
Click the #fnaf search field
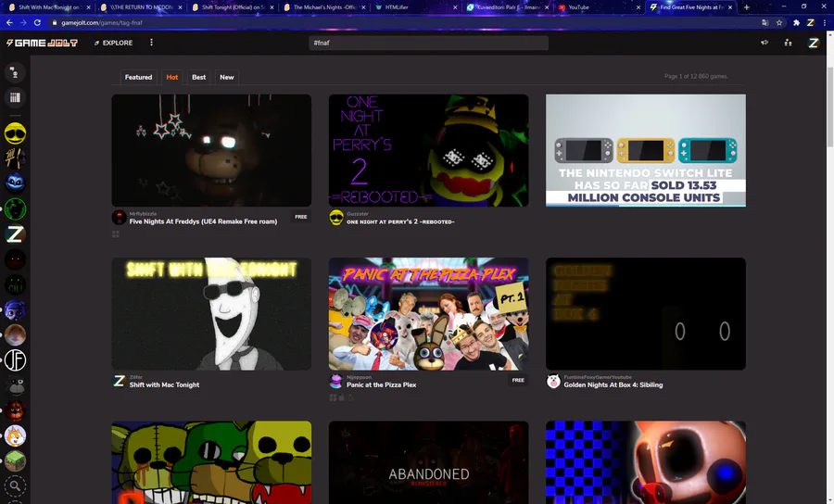click(x=428, y=43)
